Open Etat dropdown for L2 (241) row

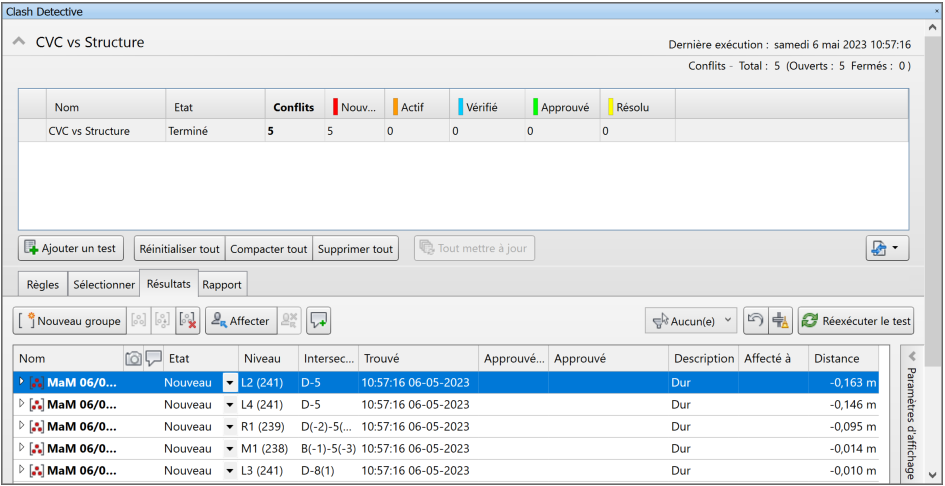point(230,383)
